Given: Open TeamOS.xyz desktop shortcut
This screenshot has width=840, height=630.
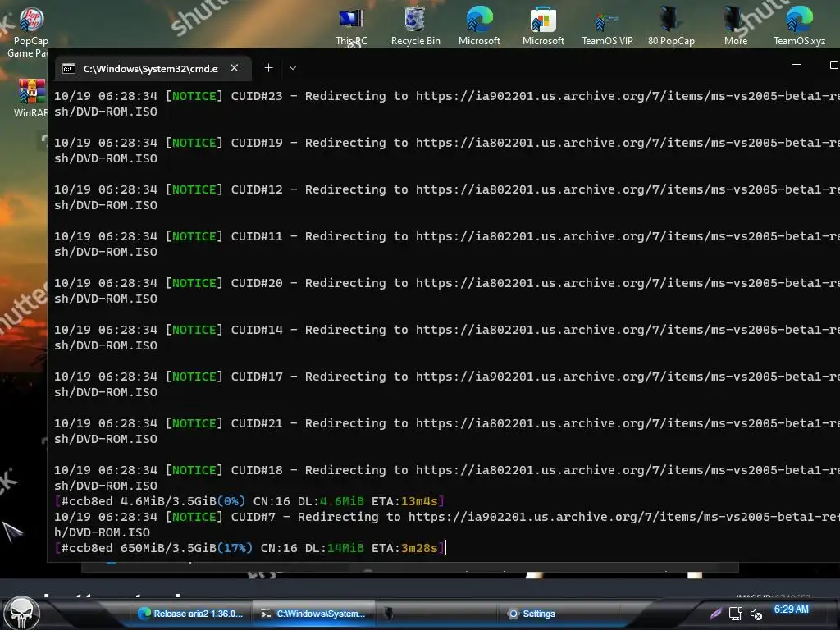Looking at the screenshot, I should 799,27.
